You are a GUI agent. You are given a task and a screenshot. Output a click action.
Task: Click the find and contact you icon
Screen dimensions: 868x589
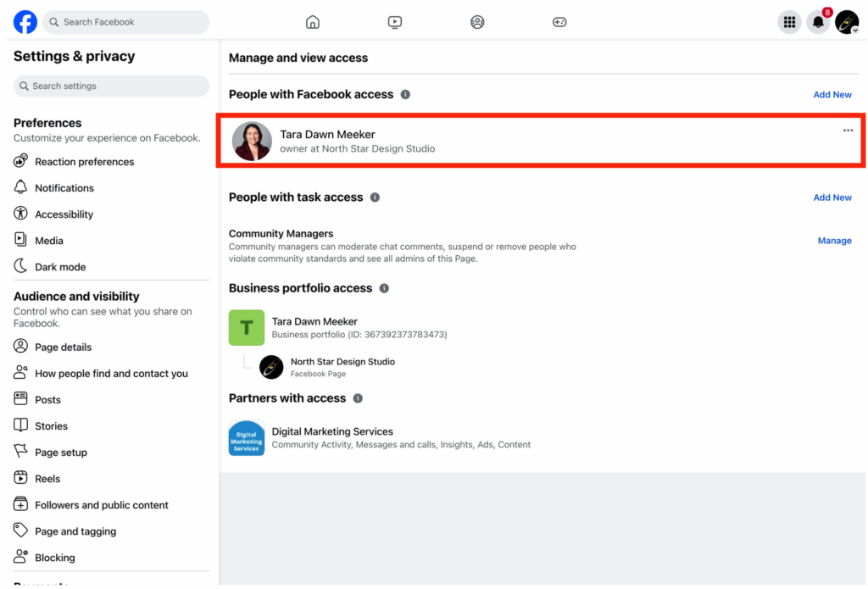point(20,372)
